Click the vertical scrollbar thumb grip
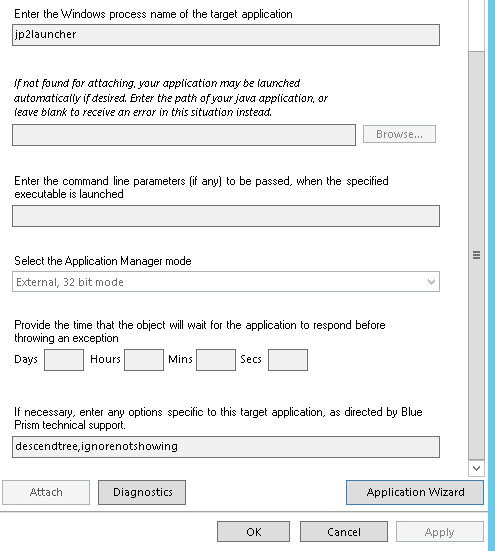Image resolution: width=495 pixels, height=551 pixels. point(476,255)
